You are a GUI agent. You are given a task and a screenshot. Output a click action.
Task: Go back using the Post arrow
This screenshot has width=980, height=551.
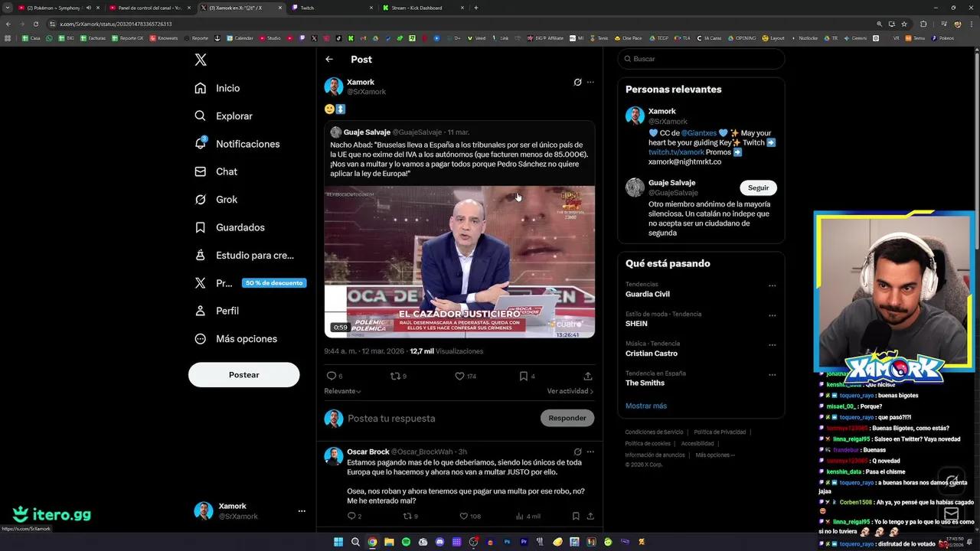(x=329, y=59)
